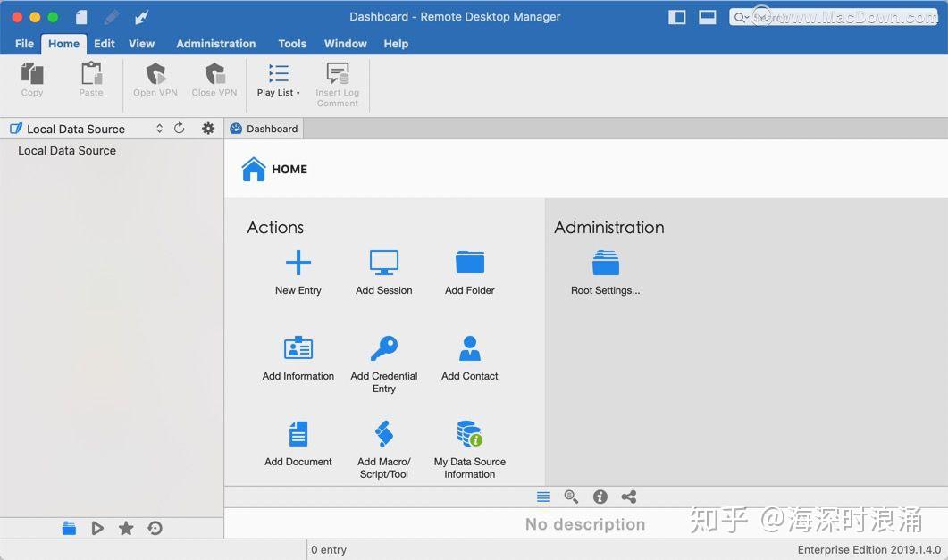The image size is (948, 560).
Task: Click the share icon above the description area
Action: click(x=628, y=497)
